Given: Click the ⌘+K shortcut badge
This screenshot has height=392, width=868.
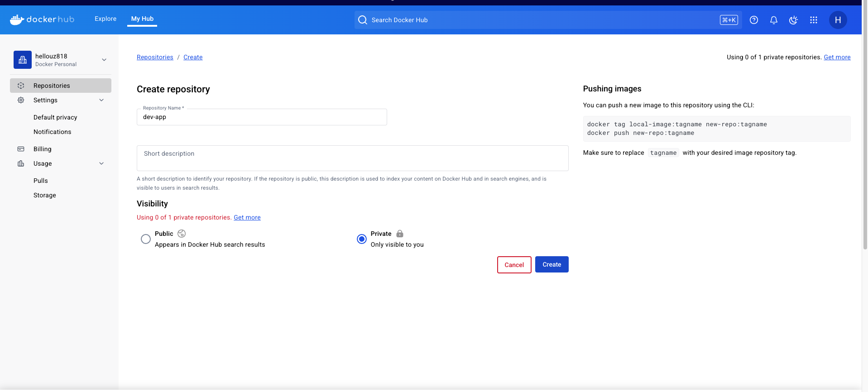Looking at the screenshot, I should (x=729, y=20).
